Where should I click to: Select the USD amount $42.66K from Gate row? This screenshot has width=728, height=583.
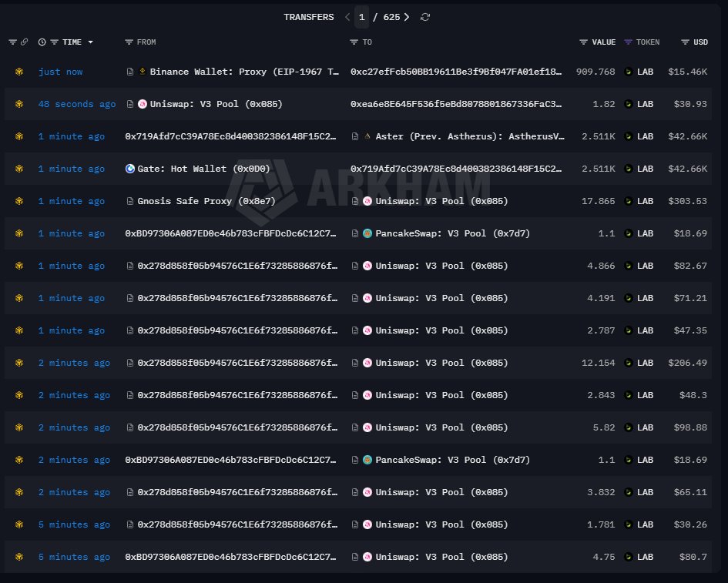point(688,169)
